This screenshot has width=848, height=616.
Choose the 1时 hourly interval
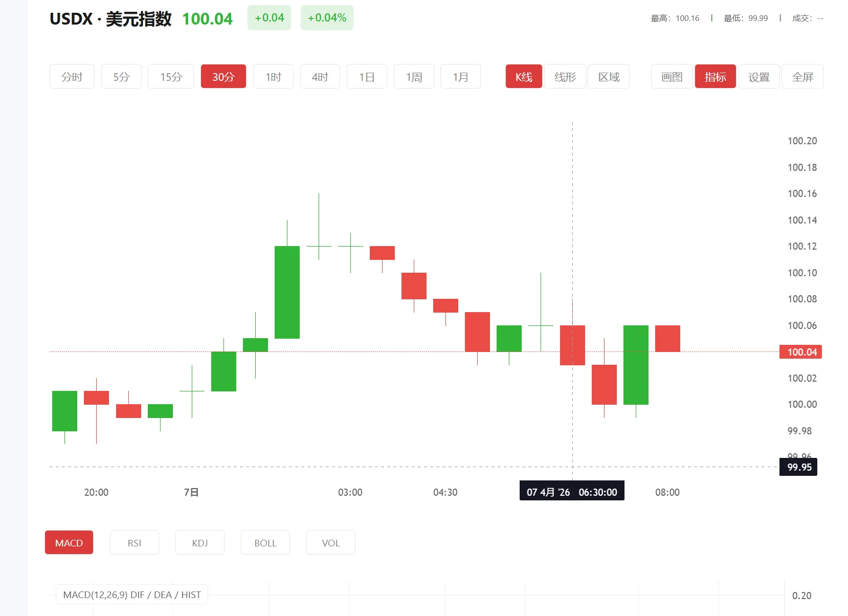273,77
